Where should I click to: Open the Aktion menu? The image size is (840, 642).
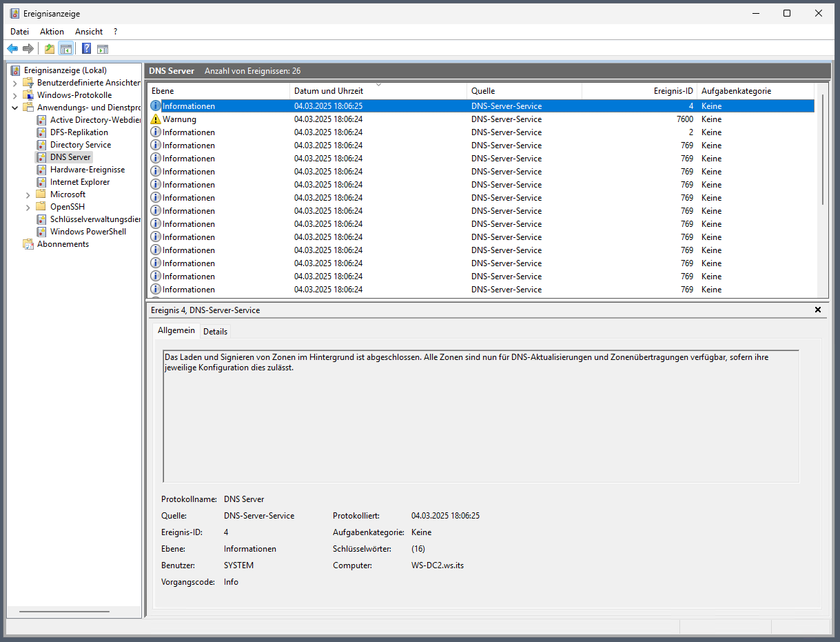[52, 32]
